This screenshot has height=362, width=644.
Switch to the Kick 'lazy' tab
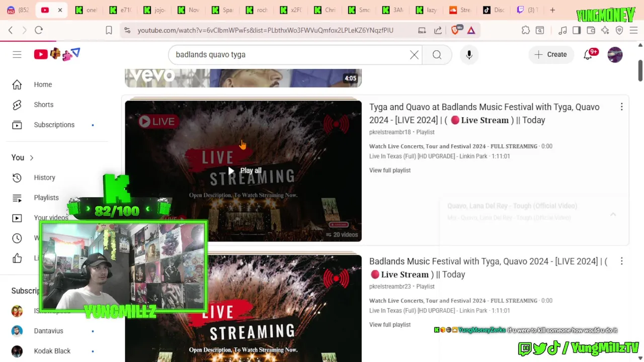(426, 10)
